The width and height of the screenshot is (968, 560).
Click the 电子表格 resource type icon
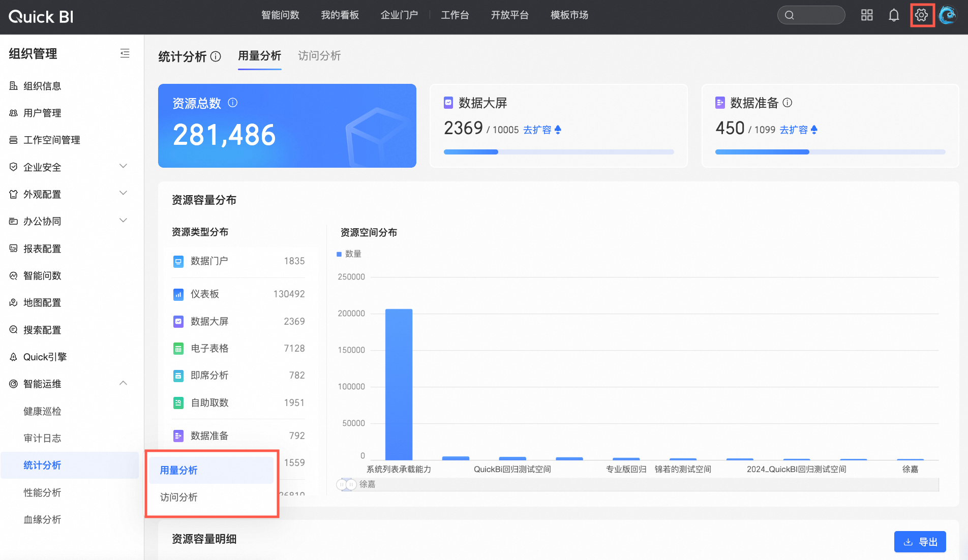[x=178, y=349]
